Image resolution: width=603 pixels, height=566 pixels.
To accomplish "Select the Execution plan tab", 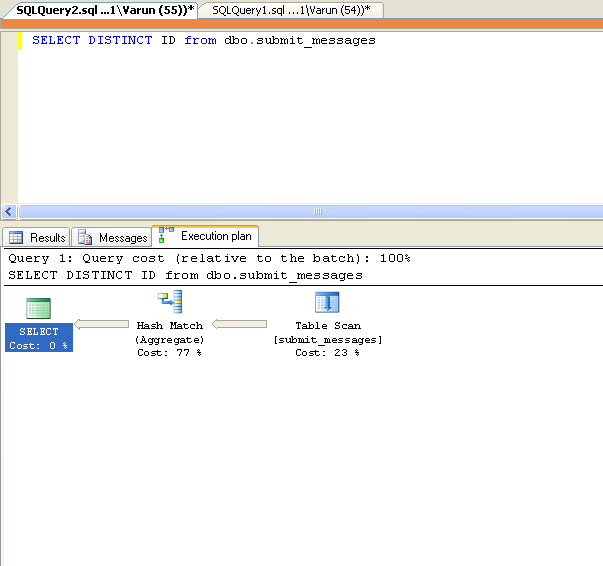I will coord(205,236).
